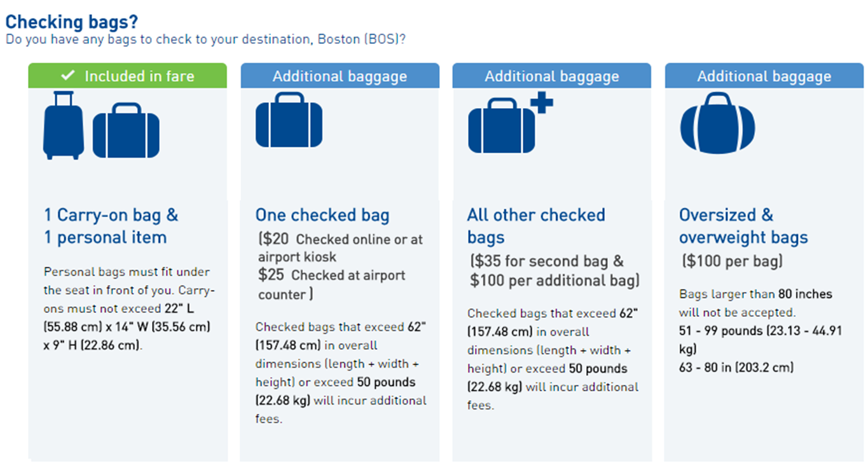The width and height of the screenshot is (868, 463).
Task: Click the personal item briefcase icon
Action: pos(126,130)
